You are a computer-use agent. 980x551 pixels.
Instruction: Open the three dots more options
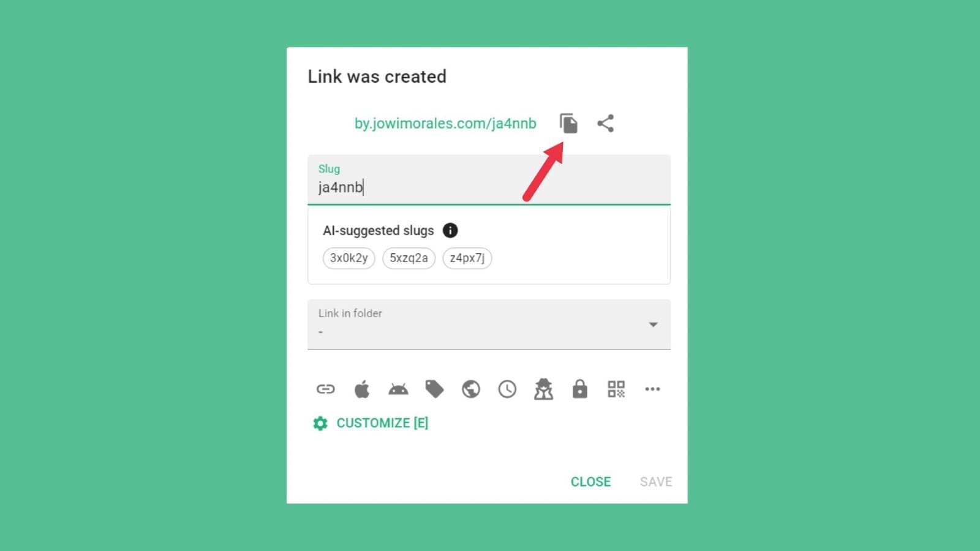click(x=652, y=389)
